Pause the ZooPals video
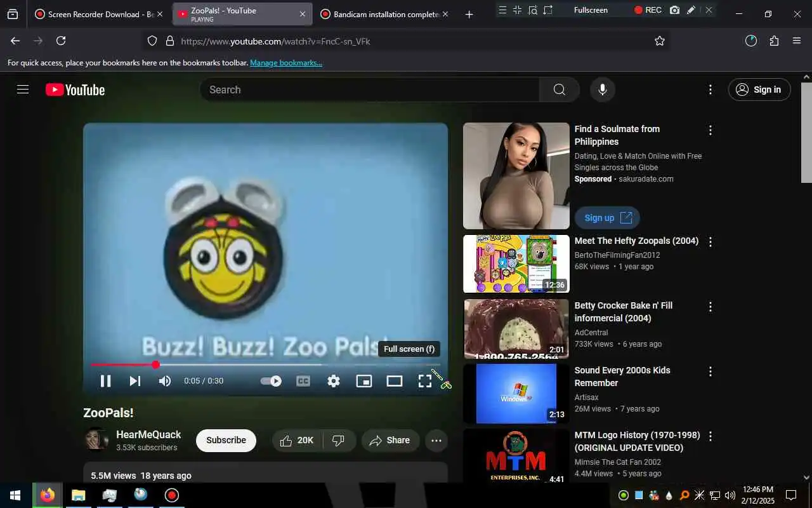 (106, 381)
